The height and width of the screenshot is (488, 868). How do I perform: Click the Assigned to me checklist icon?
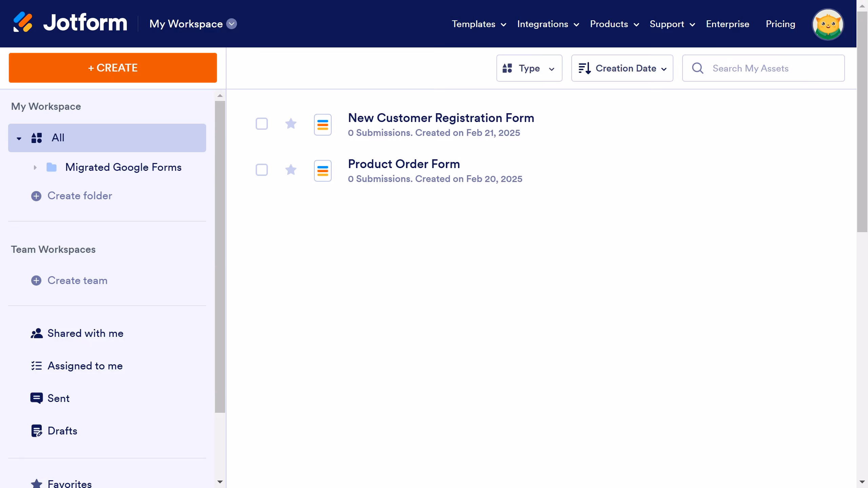coord(37,366)
